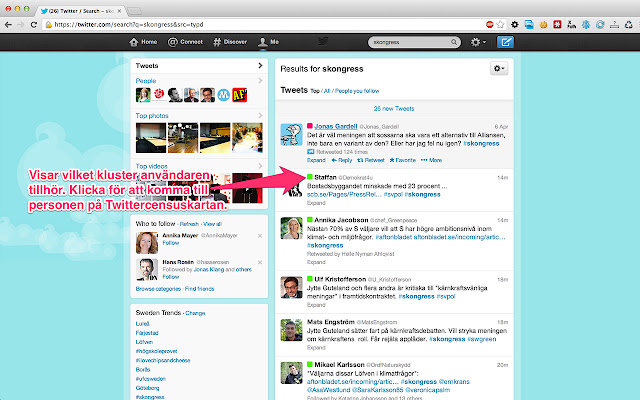Open the new browser tab button
This screenshot has height=400, width=640.
pos(134,11)
